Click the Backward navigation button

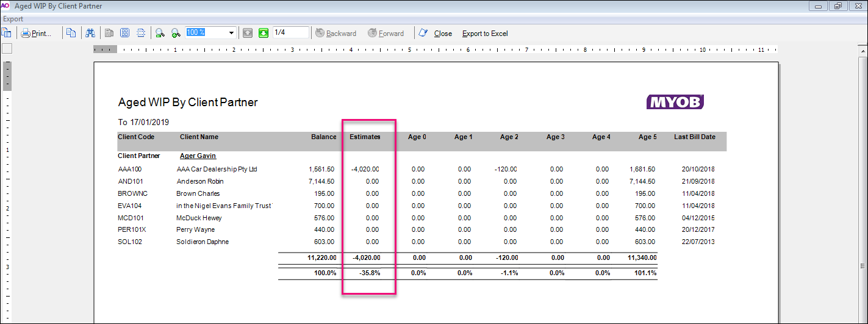click(335, 34)
